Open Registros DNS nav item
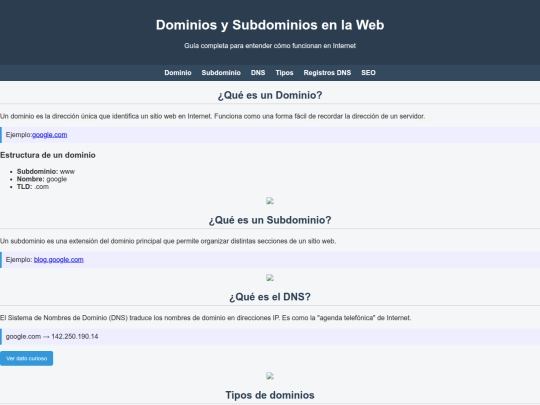 click(327, 73)
